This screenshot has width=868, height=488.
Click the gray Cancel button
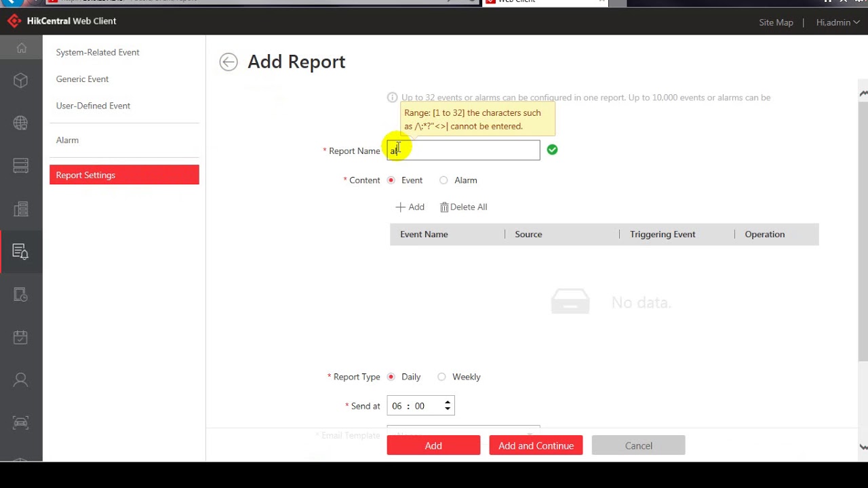tap(638, 445)
